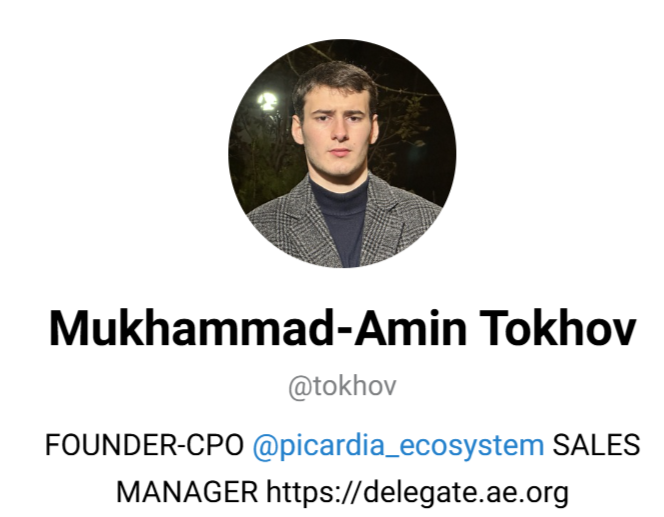Select the @tokhov username
This screenshot has width=664, height=517.
point(342,386)
